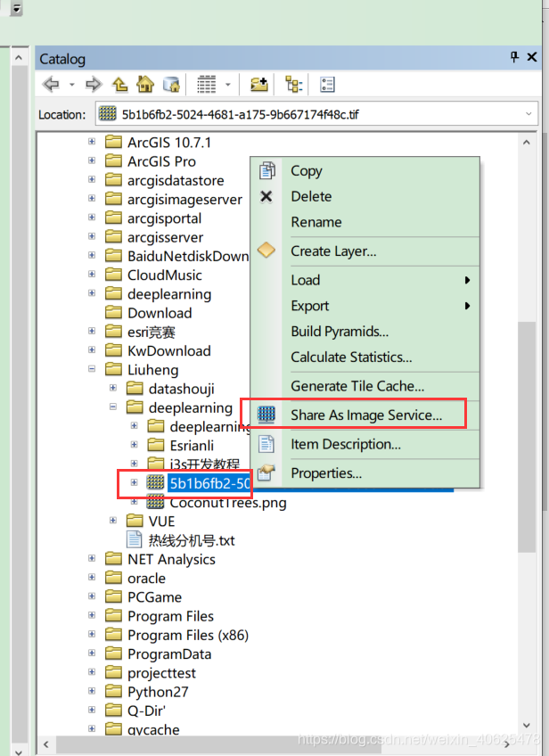Click the tree scroll-down arrow
The image size is (549, 756).
527,725
